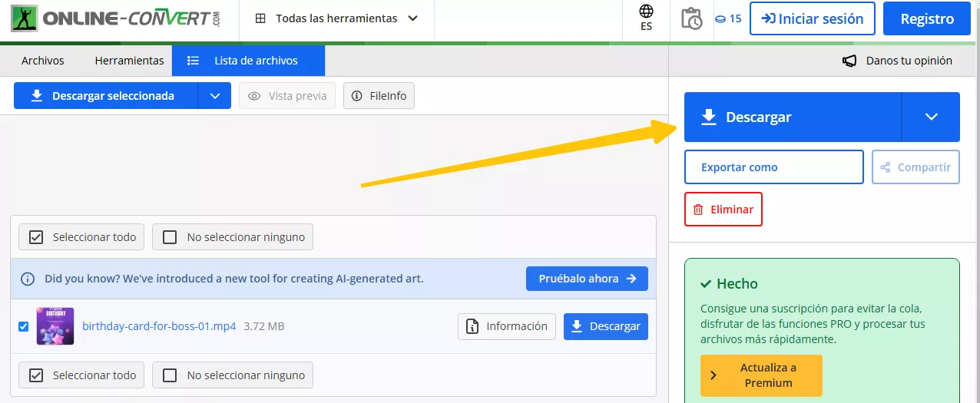Open the clipboard history clock icon

pyautogui.click(x=691, y=18)
